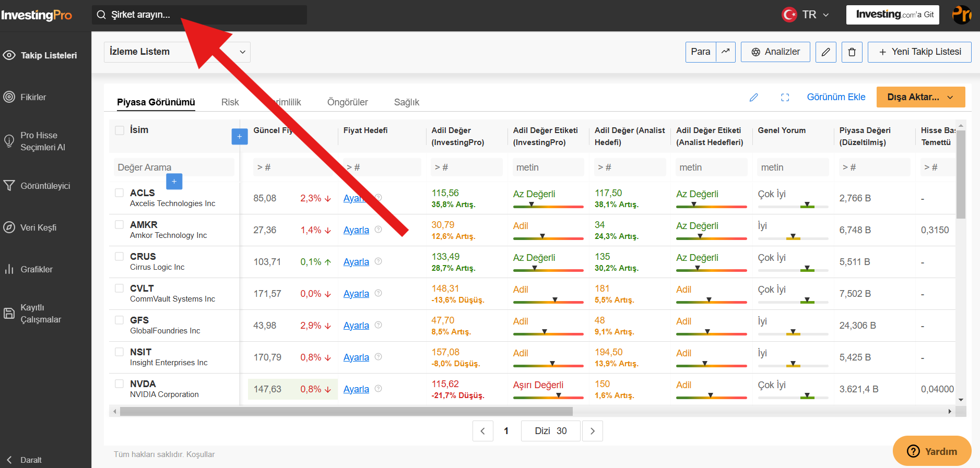
Task: Click Genel Yorum metin filter field
Action: click(793, 167)
